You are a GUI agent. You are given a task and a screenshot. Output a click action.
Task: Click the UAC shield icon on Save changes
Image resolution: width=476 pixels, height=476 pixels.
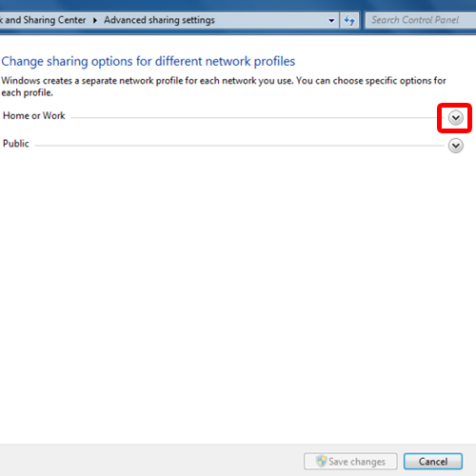click(321, 461)
